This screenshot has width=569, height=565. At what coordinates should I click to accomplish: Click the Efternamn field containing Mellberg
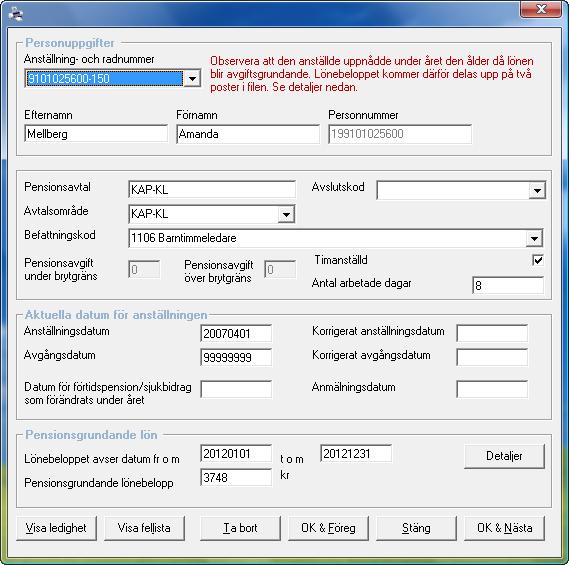[96, 134]
